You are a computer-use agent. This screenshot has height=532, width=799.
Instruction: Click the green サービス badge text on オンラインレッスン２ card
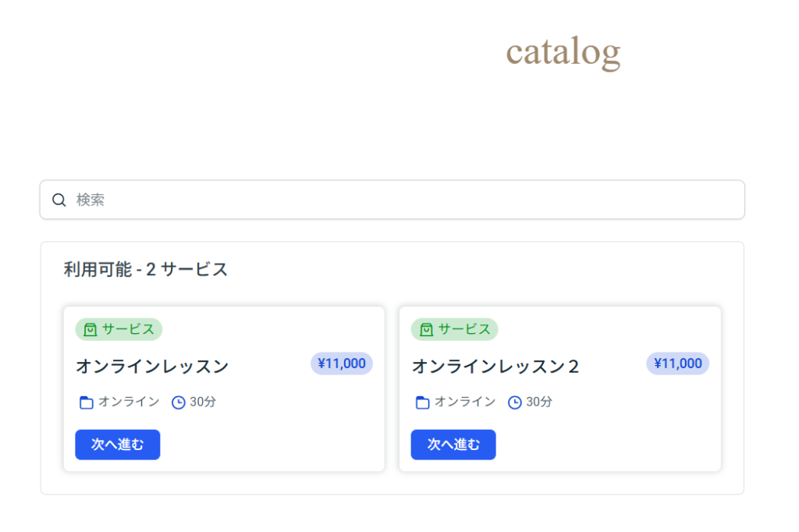tap(464, 329)
